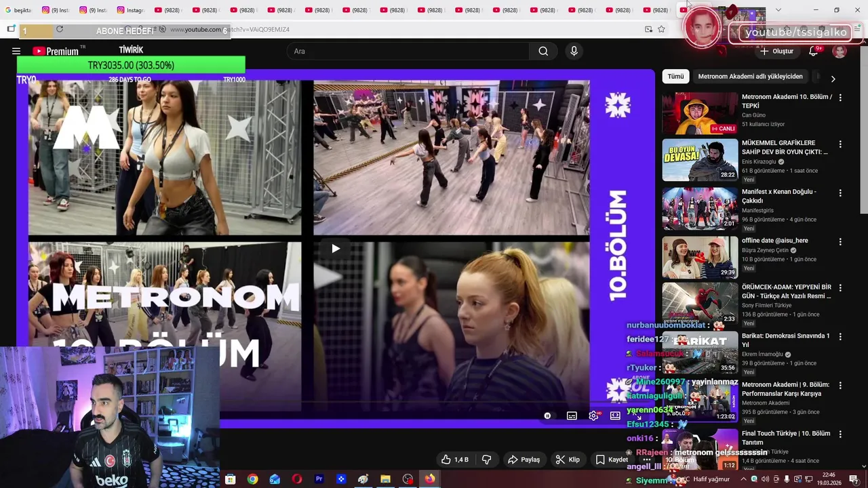Open Manifest x Kenan Doğulu - Çakkıdı title
868x488 pixels.
point(779,196)
